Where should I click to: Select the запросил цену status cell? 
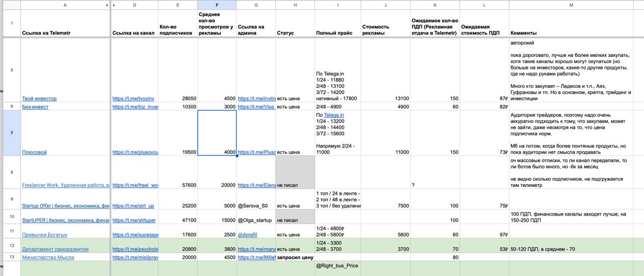(295, 257)
